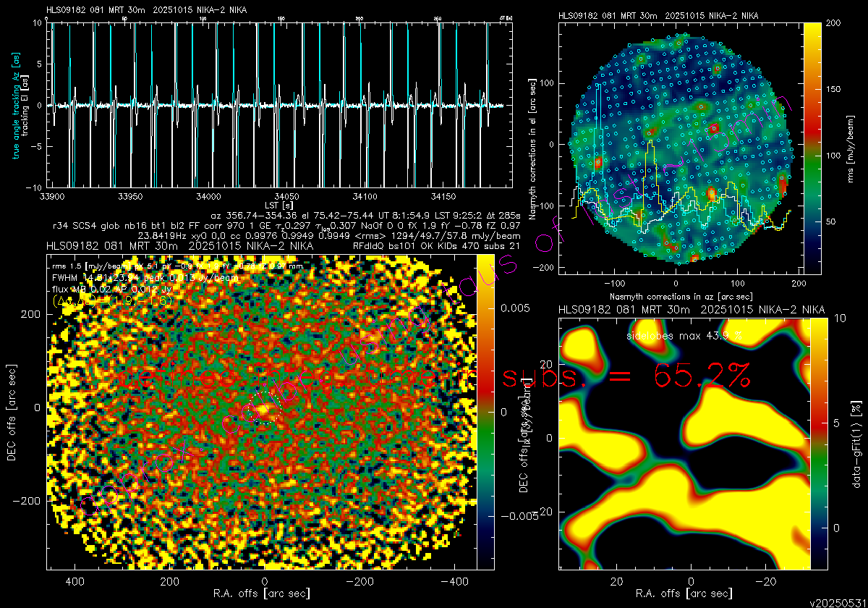
Task: Select the 'LST [s]' axis label
Action: click(x=278, y=206)
